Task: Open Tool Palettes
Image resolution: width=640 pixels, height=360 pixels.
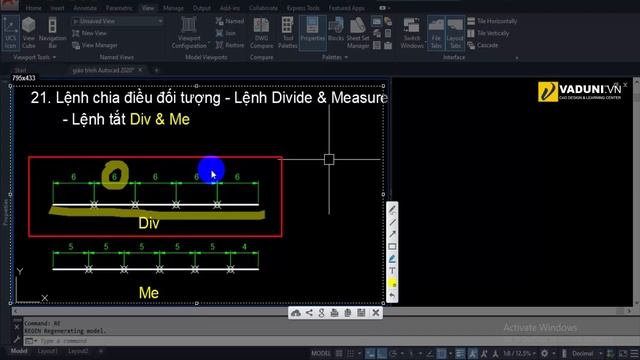Action: coord(288,33)
